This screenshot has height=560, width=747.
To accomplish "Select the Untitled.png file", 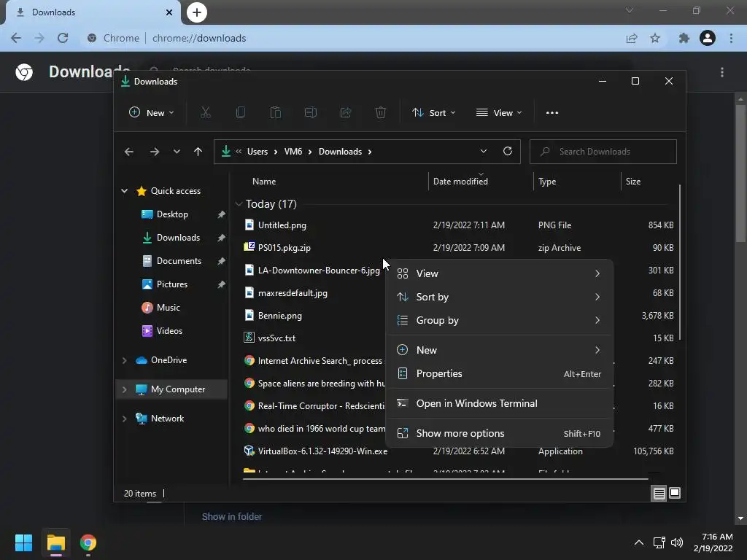I will (282, 225).
